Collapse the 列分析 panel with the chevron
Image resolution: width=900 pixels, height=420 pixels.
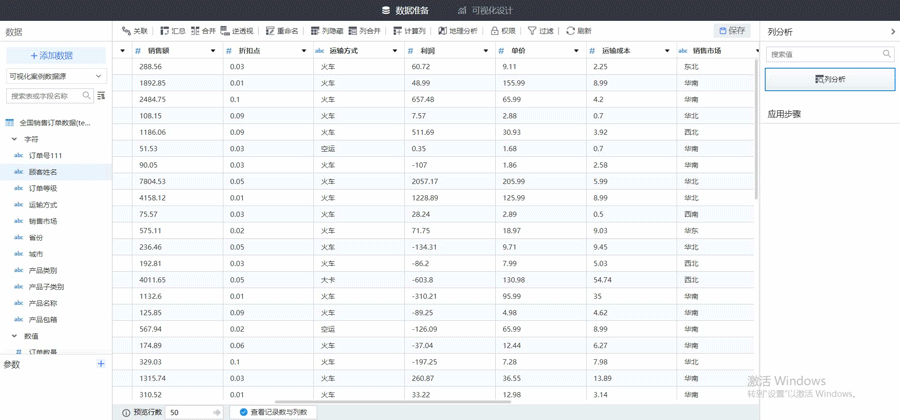coord(893,32)
